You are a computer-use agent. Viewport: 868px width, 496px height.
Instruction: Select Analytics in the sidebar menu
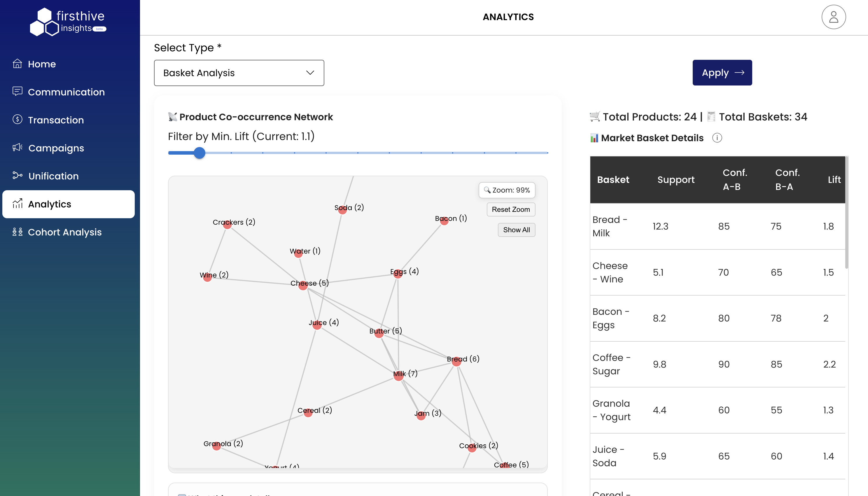click(x=68, y=204)
